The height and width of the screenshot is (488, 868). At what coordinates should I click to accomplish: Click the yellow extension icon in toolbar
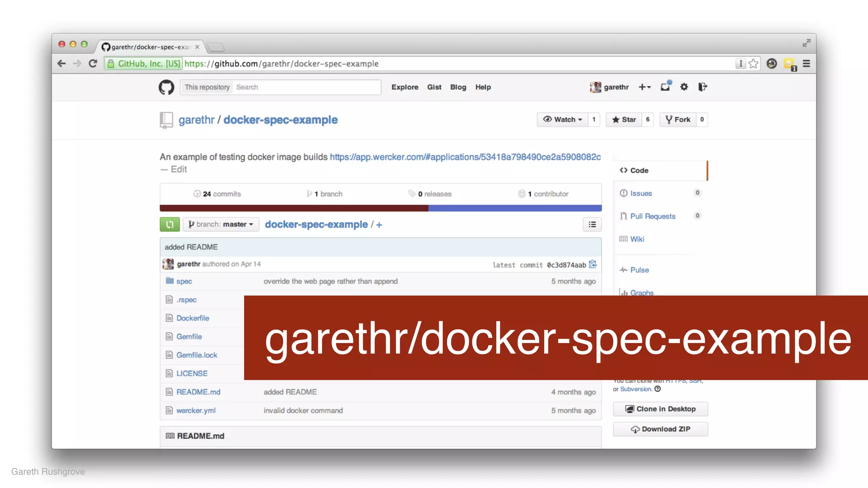(x=790, y=64)
